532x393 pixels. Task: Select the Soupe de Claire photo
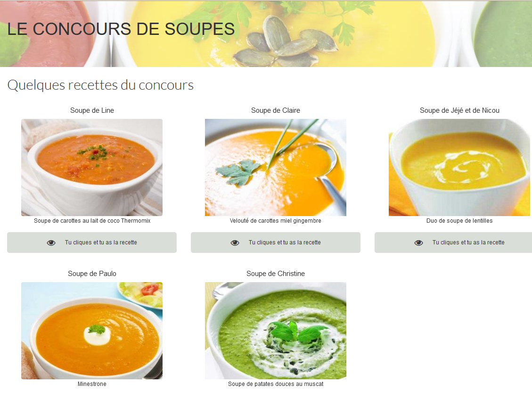[x=276, y=167]
